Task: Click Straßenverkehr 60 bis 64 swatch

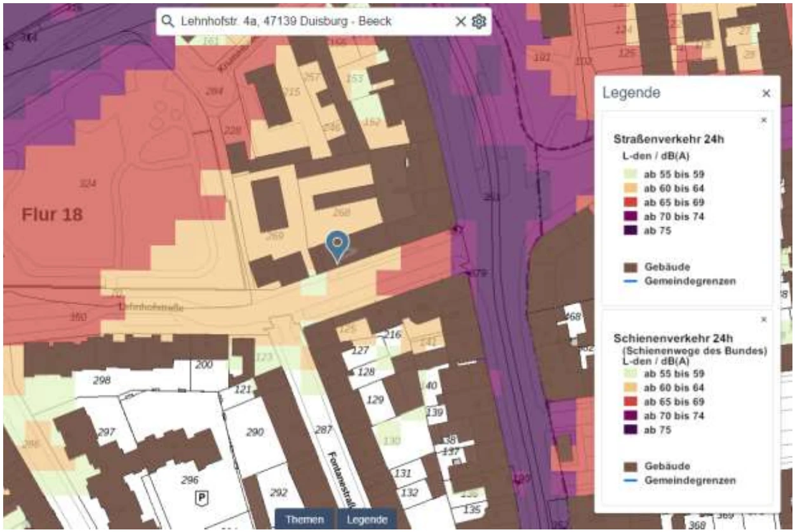Action: point(630,189)
